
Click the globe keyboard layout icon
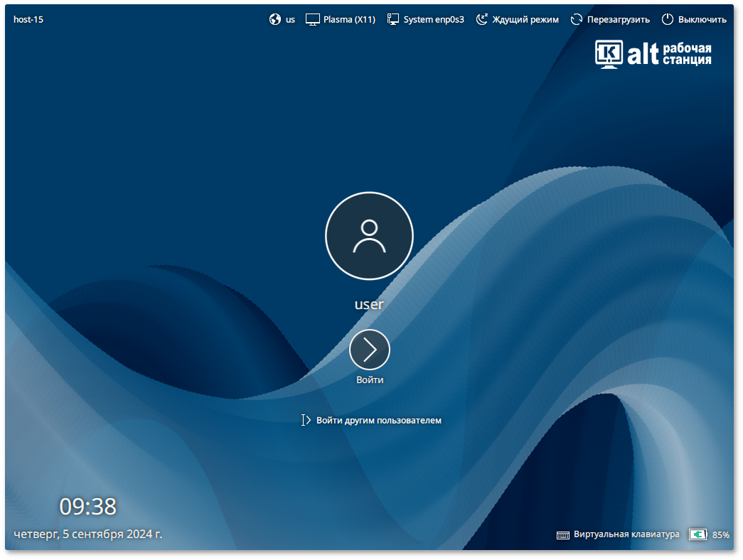[x=274, y=19]
